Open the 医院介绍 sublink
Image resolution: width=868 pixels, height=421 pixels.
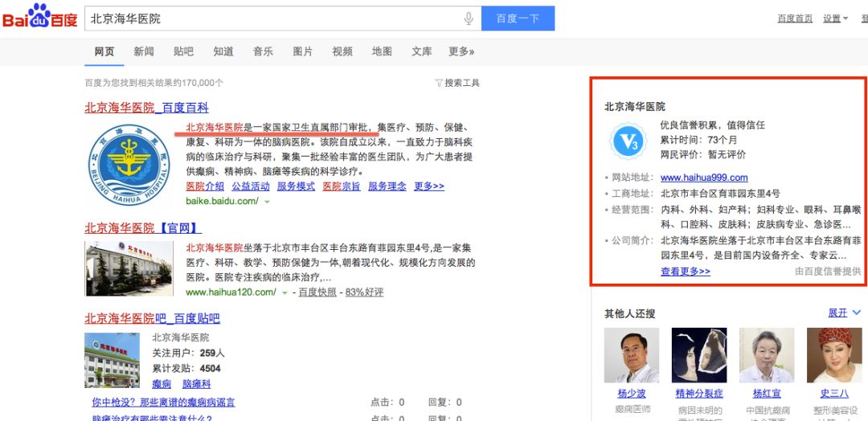pos(205,186)
